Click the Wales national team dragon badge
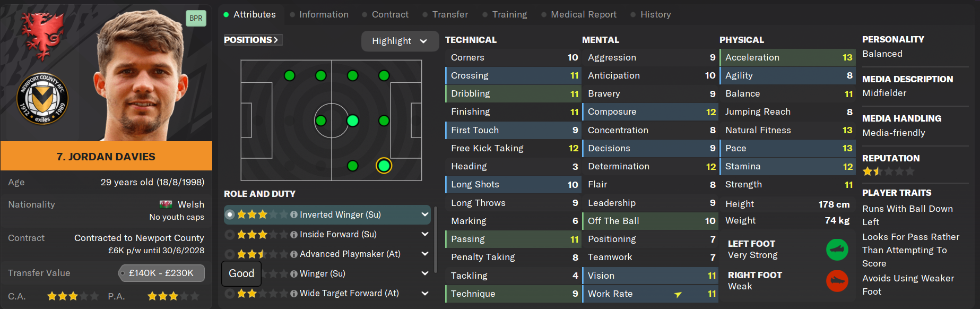This screenshot has width=980, height=309. 42,35
